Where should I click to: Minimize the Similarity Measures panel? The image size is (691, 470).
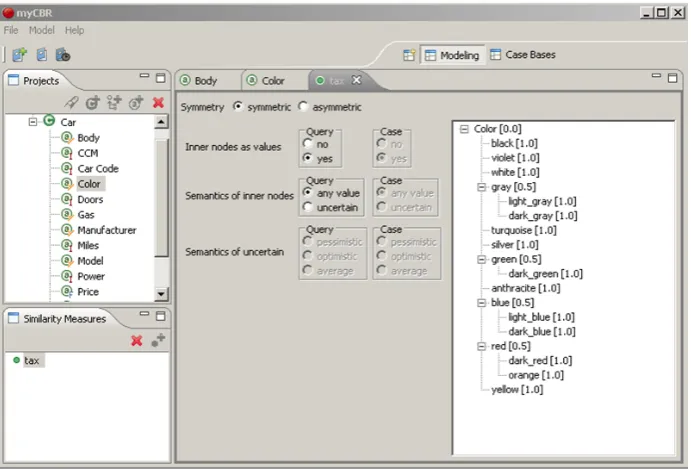[144, 314]
